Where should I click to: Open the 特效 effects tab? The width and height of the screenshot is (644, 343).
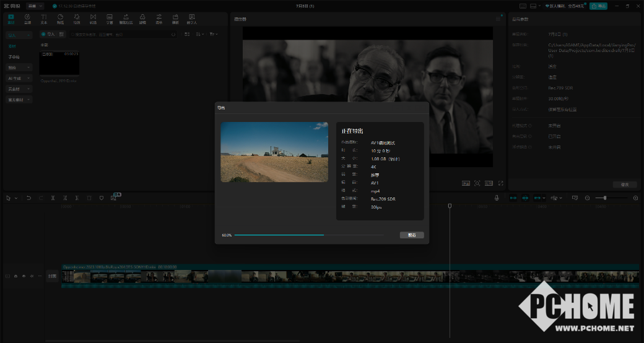[x=77, y=19]
